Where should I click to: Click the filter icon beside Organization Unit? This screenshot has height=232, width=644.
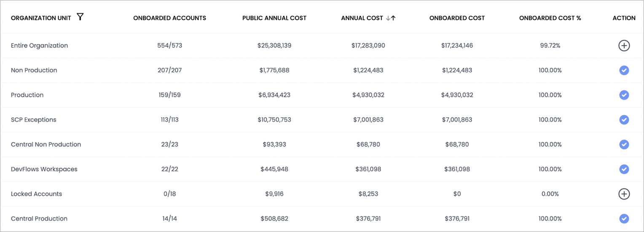coord(80,17)
